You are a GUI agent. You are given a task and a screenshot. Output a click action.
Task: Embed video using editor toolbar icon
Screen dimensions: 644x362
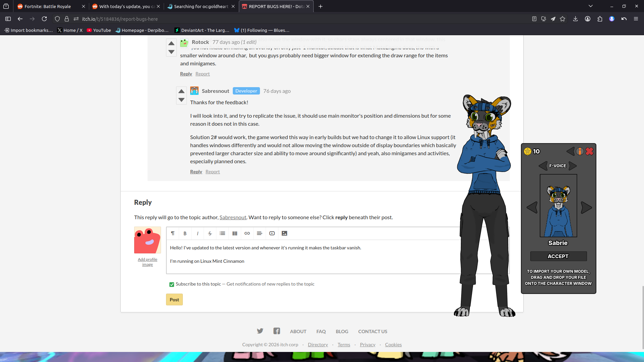pos(272,233)
